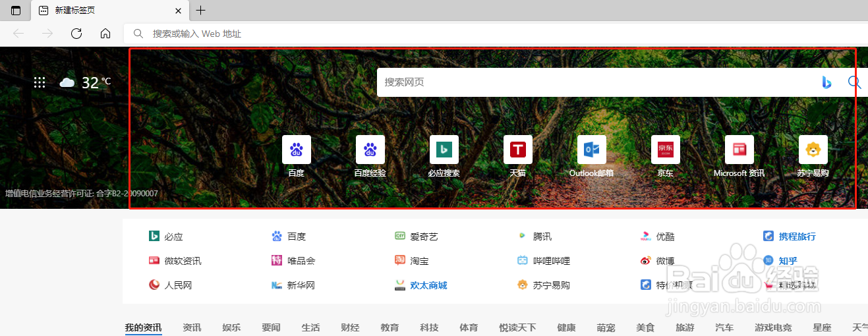Open the 百度经验 quick link tile
Viewport: 868px width, 336px height.
[370, 157]
